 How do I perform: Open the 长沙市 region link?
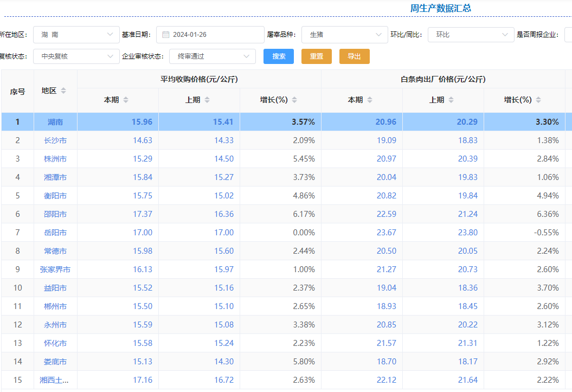pyautogui.click(x=55, y=140)
